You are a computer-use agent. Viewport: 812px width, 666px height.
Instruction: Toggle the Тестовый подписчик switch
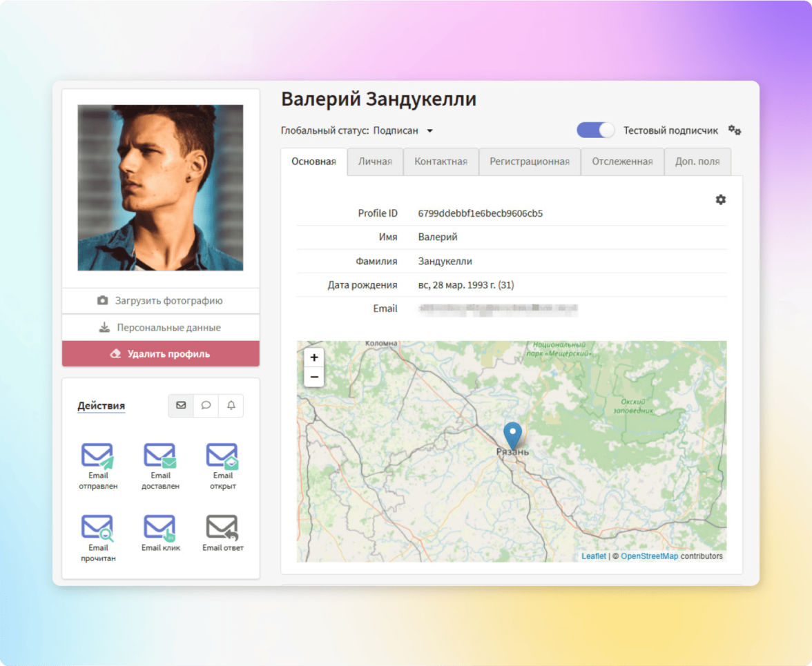pos(595,130)
